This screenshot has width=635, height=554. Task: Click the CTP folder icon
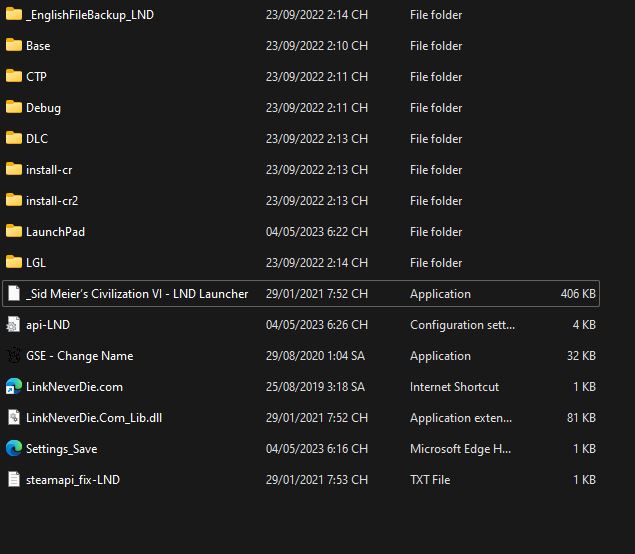tap(14, 76)
